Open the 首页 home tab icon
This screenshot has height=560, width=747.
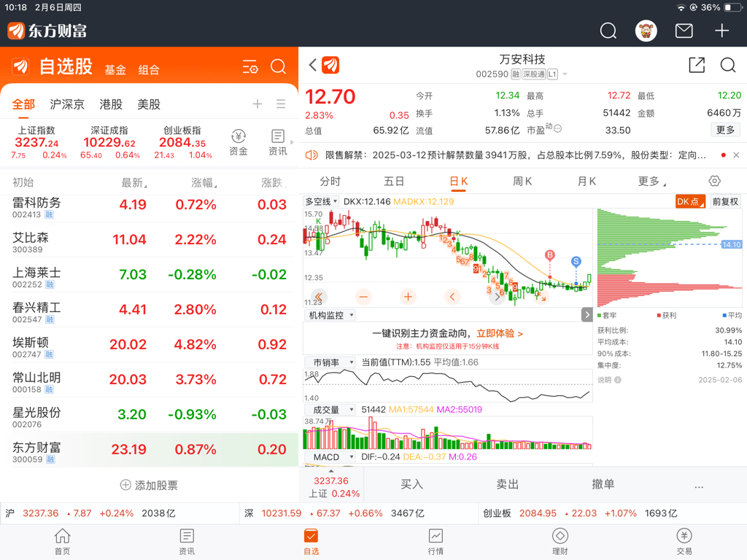point(63,542)
